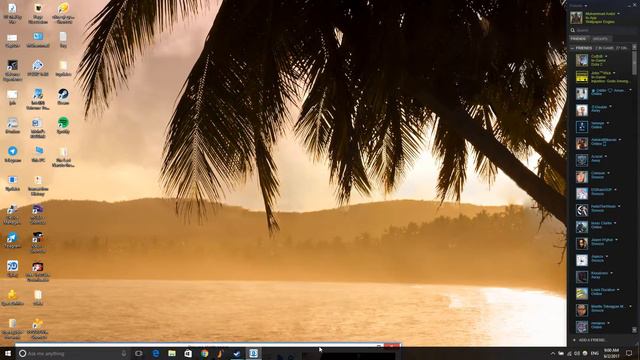Switch to the Groups tab in Steam

(600, 39)
